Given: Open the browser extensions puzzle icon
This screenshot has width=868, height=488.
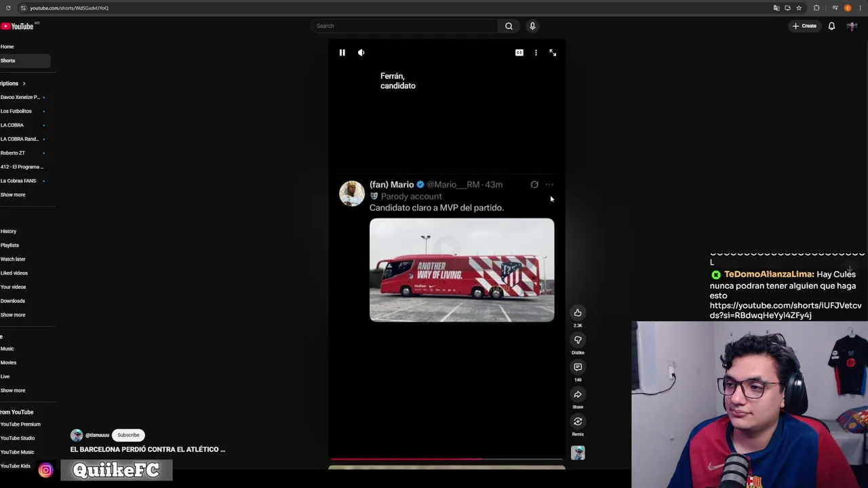Looking at the screenshot, I should click(816, 8).
